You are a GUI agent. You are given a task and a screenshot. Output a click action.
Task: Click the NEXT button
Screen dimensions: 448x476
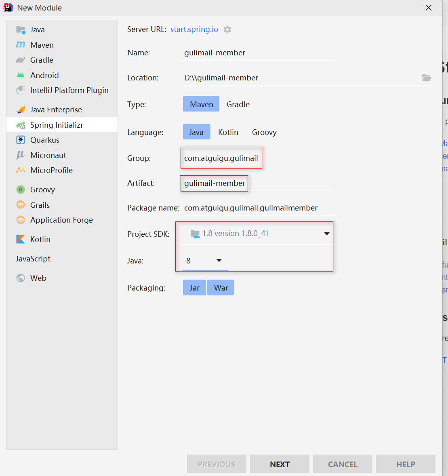click(x=280, y=464)
